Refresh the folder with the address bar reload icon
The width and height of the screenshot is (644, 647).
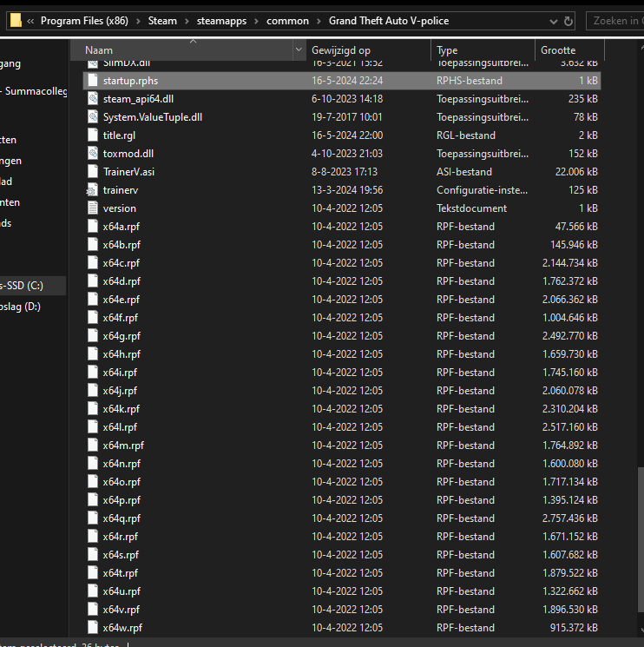tap(568, 21)
